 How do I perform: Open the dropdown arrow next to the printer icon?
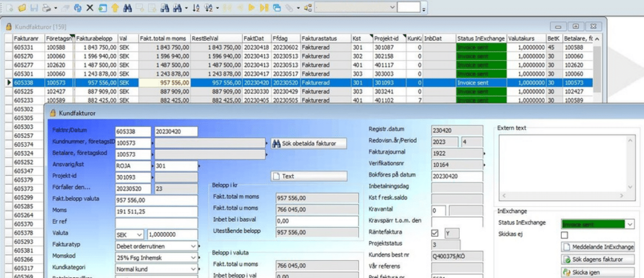click(x=55, y=8)
